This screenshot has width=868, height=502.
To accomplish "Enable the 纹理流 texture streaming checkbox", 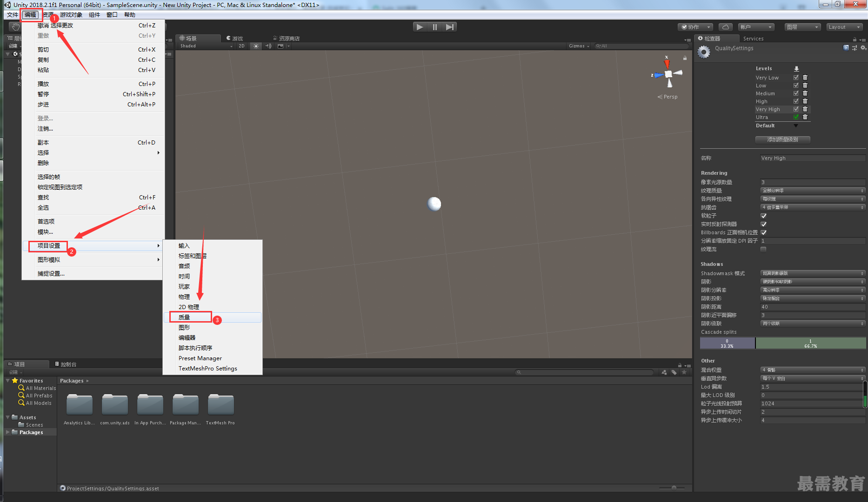I will [763, 249].
